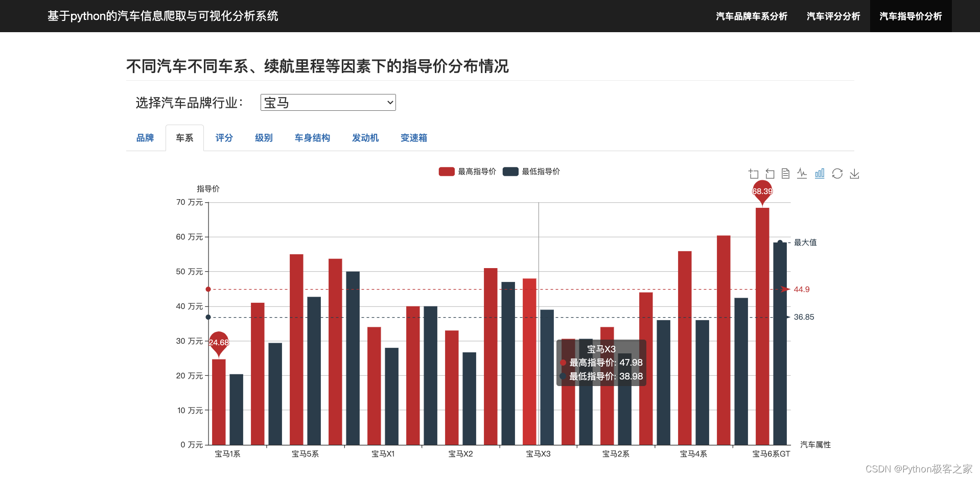Click the 汽车属性 x-axis name
The height and width of the screenshot is (479, 980).
(815, 445)
